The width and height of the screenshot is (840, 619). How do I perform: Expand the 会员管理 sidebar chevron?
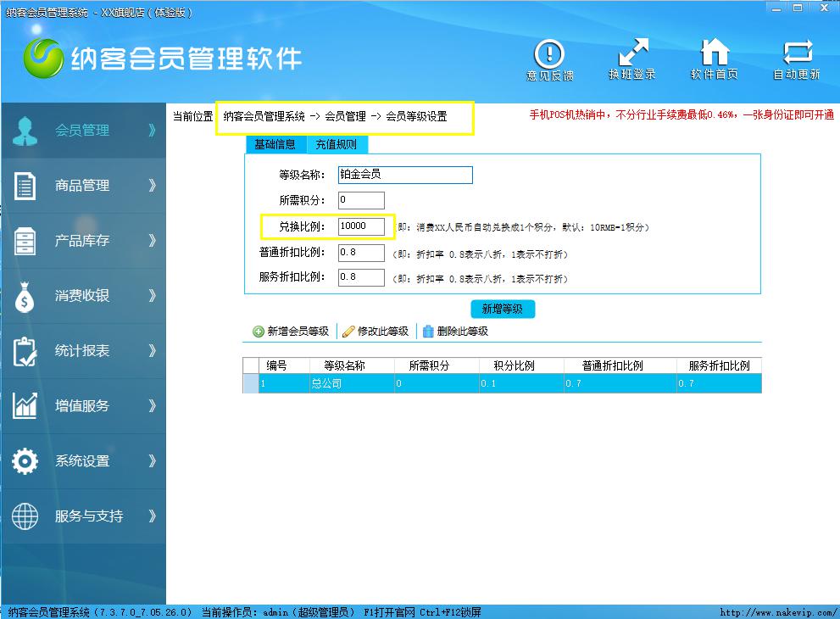152,131
